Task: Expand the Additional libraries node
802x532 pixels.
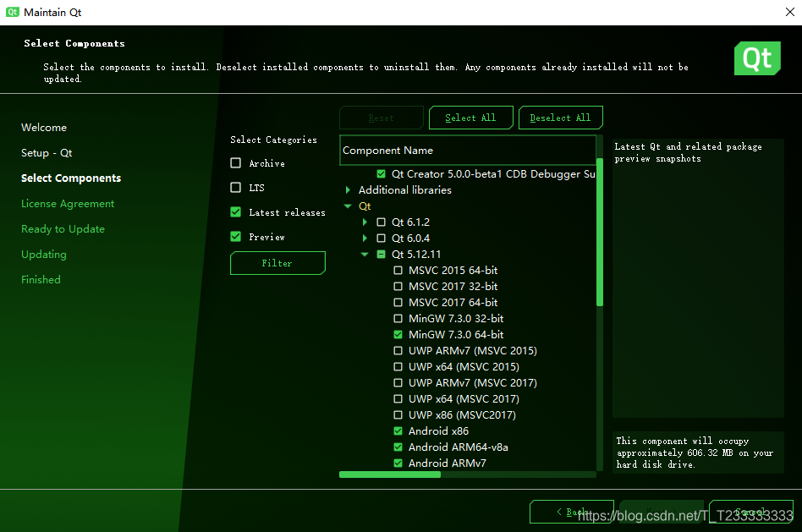Action: (349, 189)
